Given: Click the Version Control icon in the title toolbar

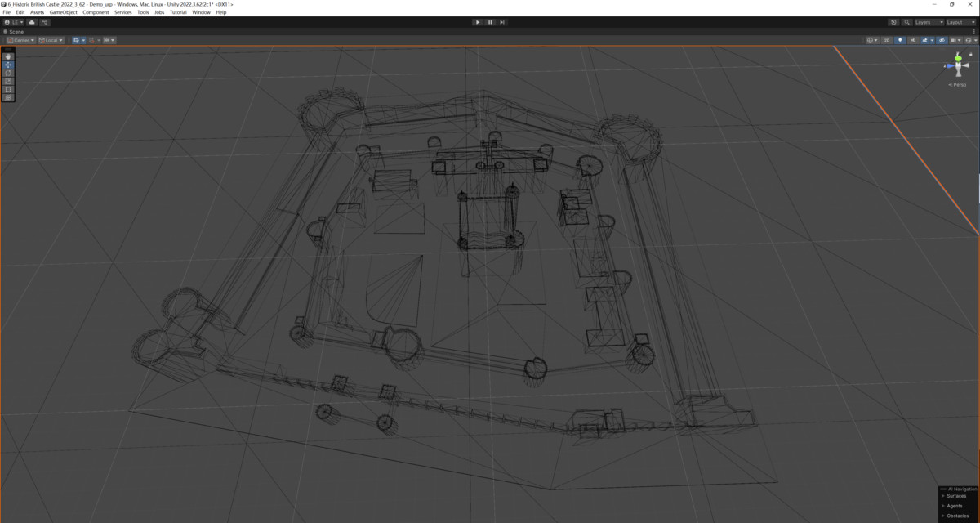Looking at the screenshot, I should [x=45, y=22].
